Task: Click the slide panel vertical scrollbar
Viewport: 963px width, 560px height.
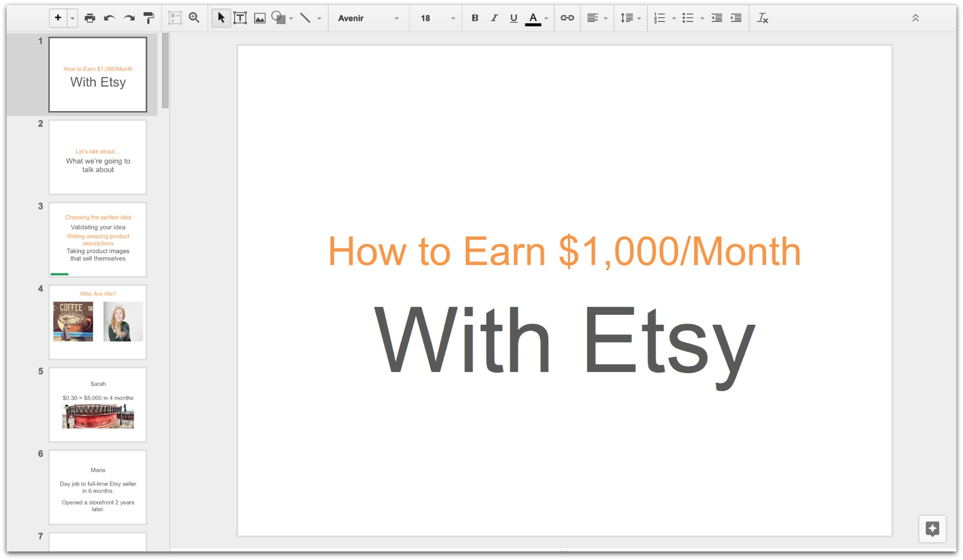Action: point(165,70)
